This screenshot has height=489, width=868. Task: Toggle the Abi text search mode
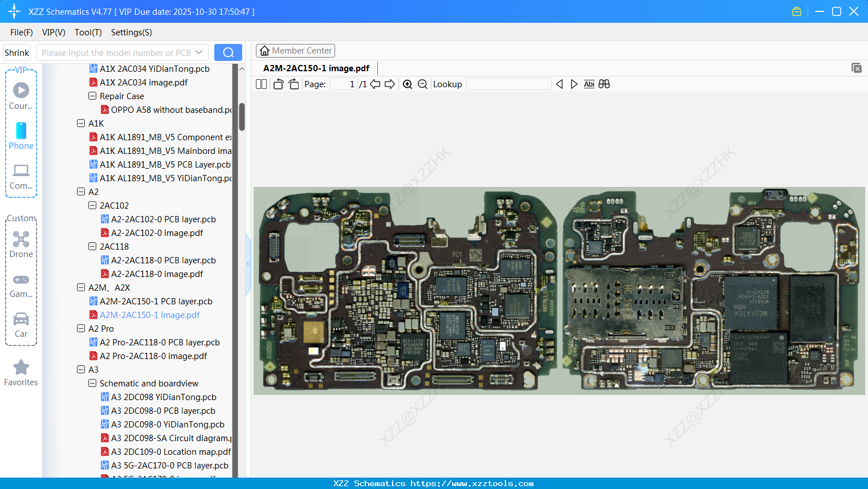[x=589, y=84]
